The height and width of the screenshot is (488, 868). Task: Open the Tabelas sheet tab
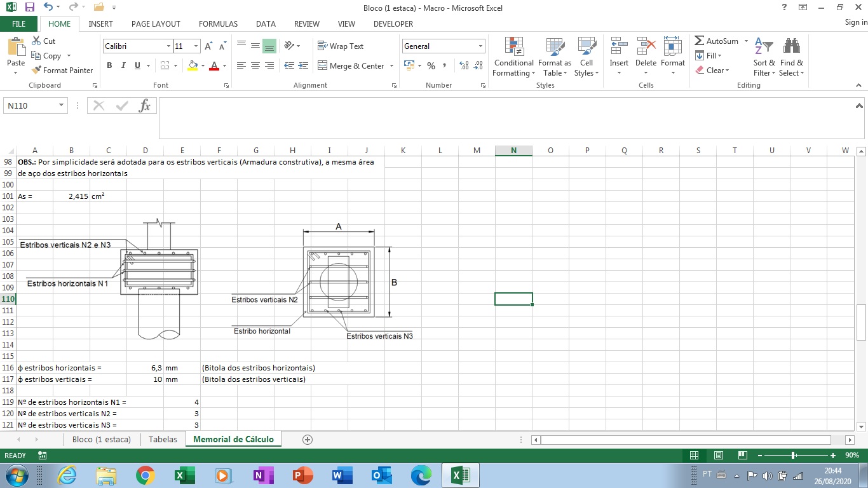(x=163, y=439)
